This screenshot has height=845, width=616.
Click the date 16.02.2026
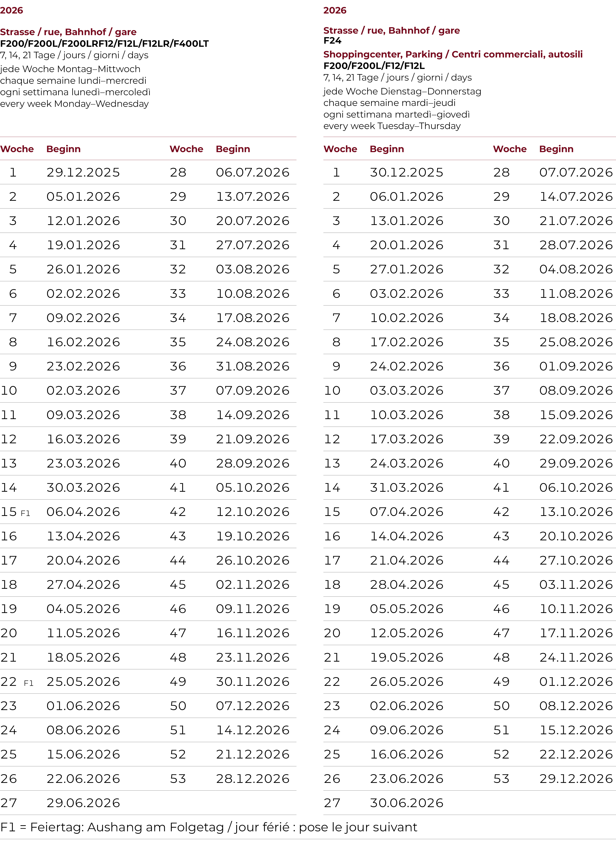(83, 342)
